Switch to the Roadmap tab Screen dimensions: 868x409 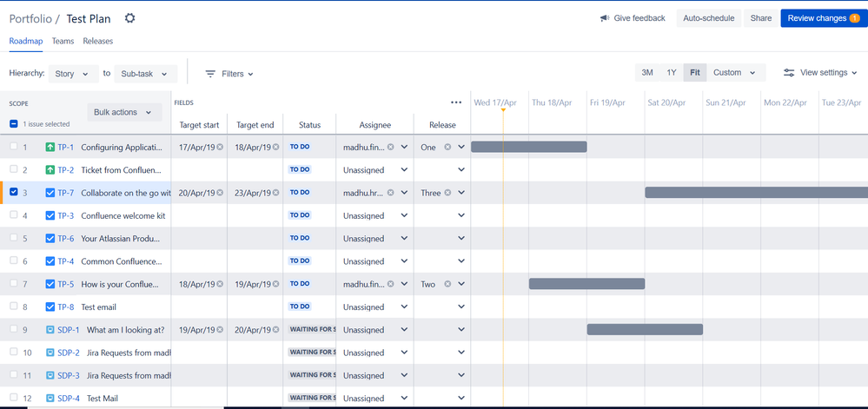[x=26, y=41]
